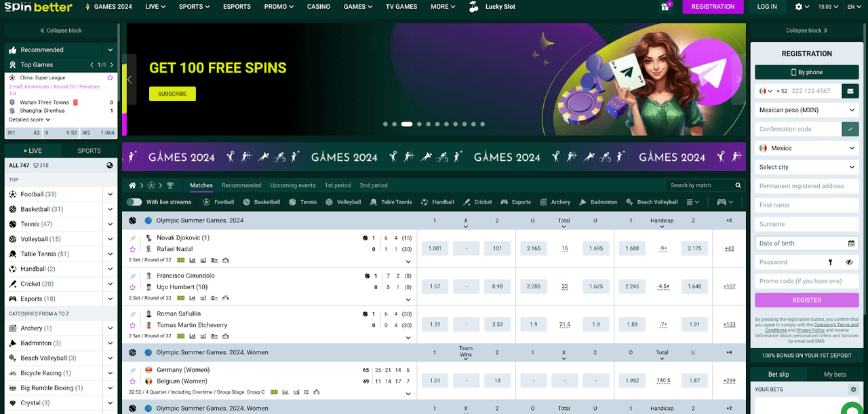Image resolution: width=868 pixels, height=414 pixels.
Task: Open the date of birth calendar icon
Action: [851, 243]
